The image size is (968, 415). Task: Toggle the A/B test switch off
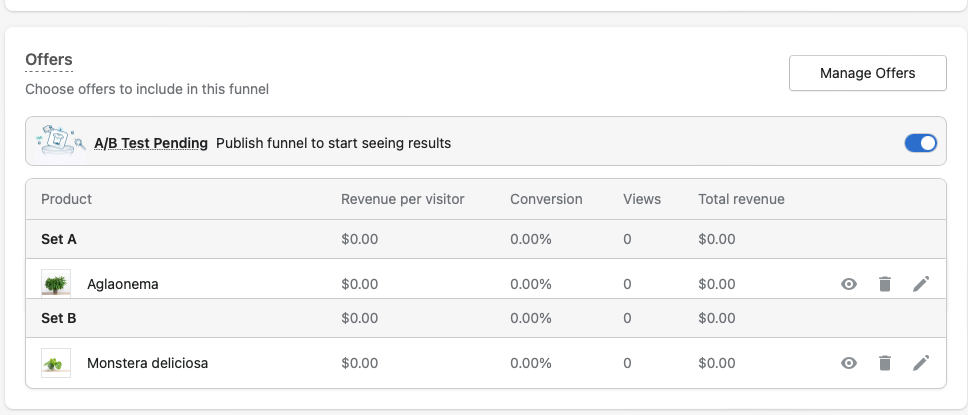click(x=920, y=143)
